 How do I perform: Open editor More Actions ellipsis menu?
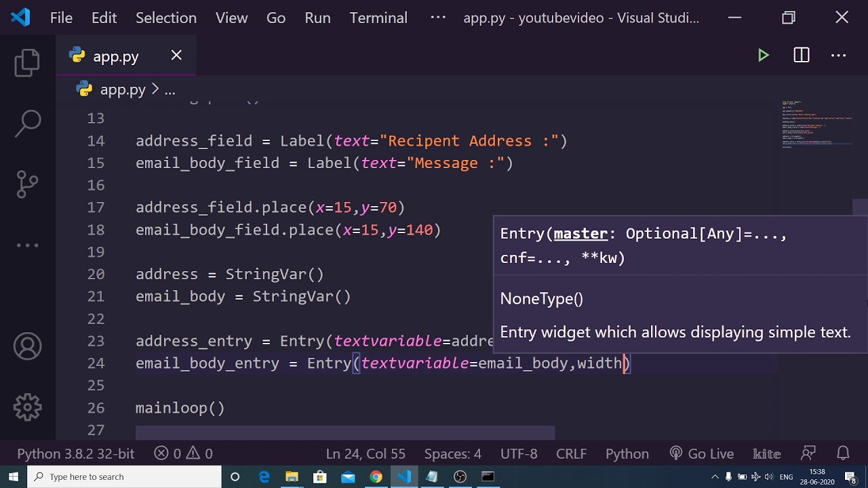coord(839,56)
